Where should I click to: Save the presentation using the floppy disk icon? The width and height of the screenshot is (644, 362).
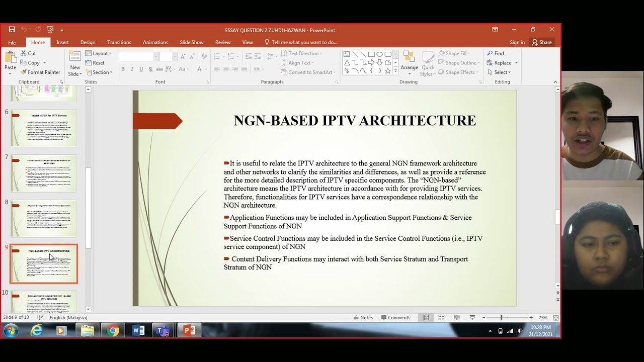point(12,30)
